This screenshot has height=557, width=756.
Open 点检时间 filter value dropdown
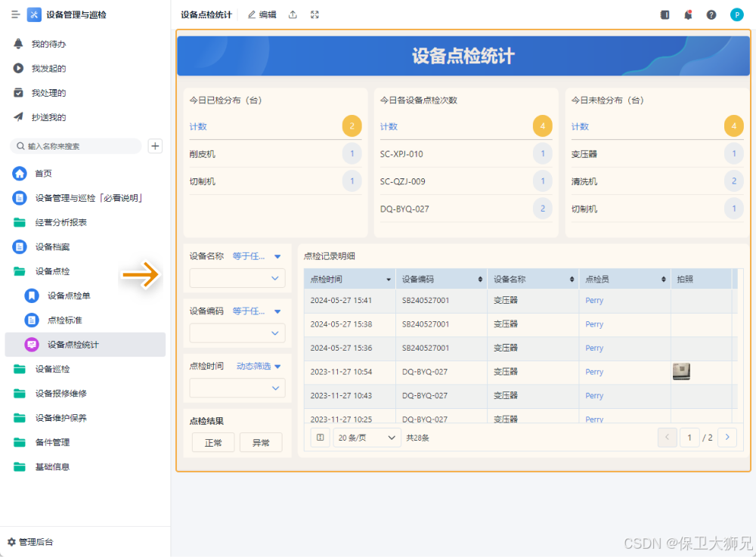pos(237,388)
